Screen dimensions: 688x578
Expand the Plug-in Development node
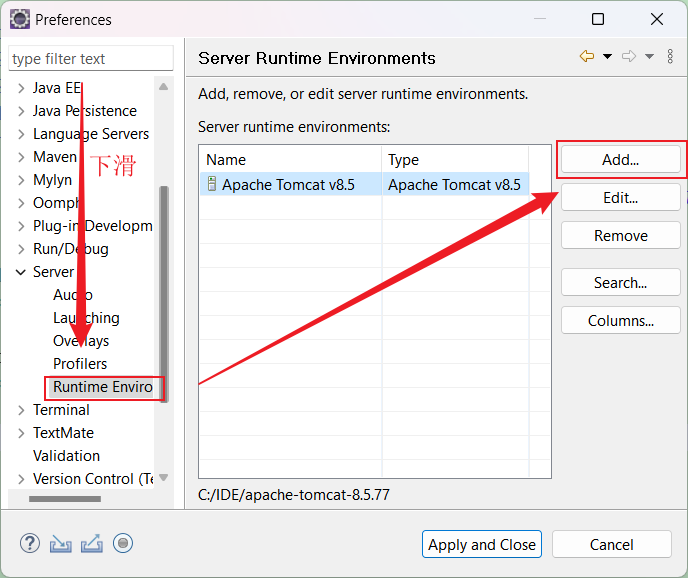coord(21,226)
